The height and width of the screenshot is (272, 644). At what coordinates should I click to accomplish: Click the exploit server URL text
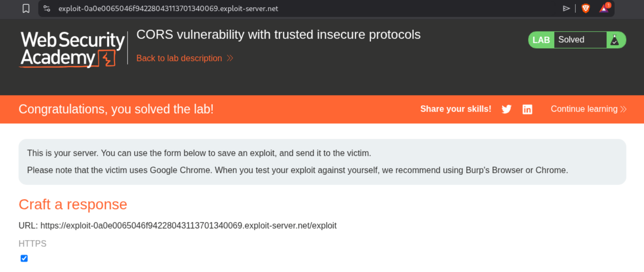(x=189, y=226)
